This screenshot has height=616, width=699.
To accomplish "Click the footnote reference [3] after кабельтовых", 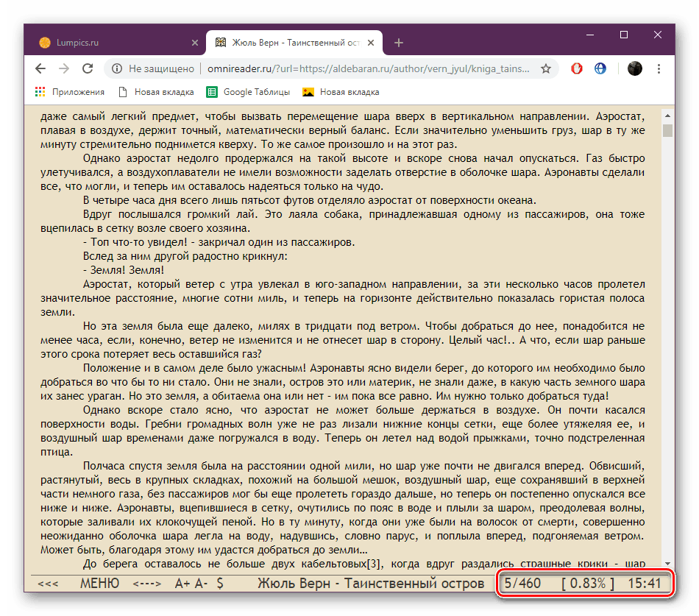I will click(x=373, y=564).
